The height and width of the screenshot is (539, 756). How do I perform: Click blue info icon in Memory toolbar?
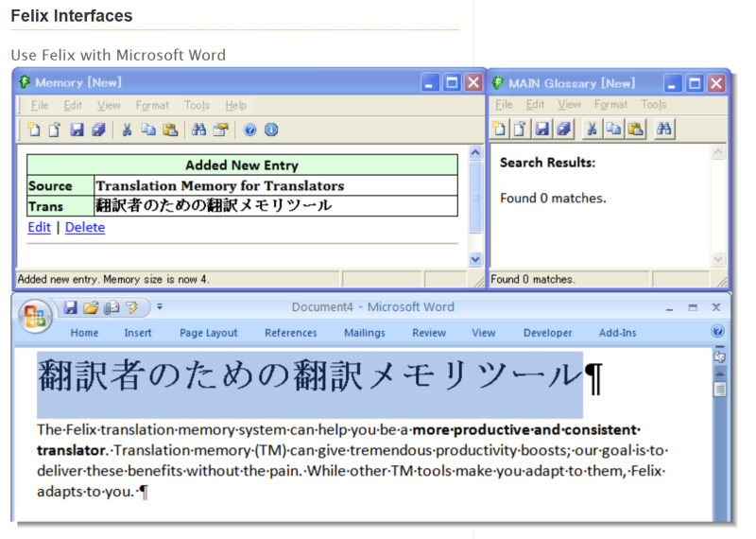pos(271,130)
